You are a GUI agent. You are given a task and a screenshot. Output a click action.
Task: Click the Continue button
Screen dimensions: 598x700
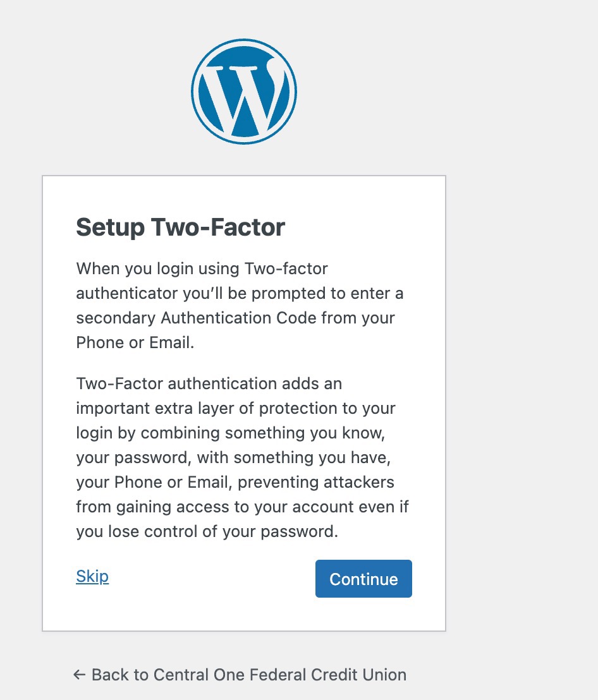(x=363, y=579)
